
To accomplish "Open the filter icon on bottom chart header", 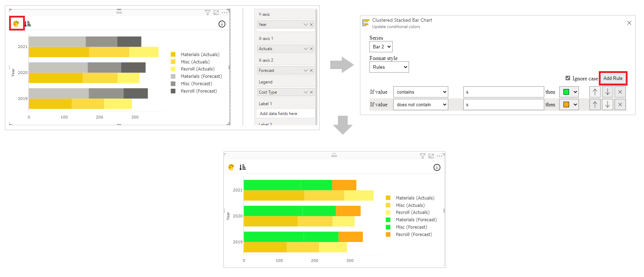I will [x=422, y=156].
